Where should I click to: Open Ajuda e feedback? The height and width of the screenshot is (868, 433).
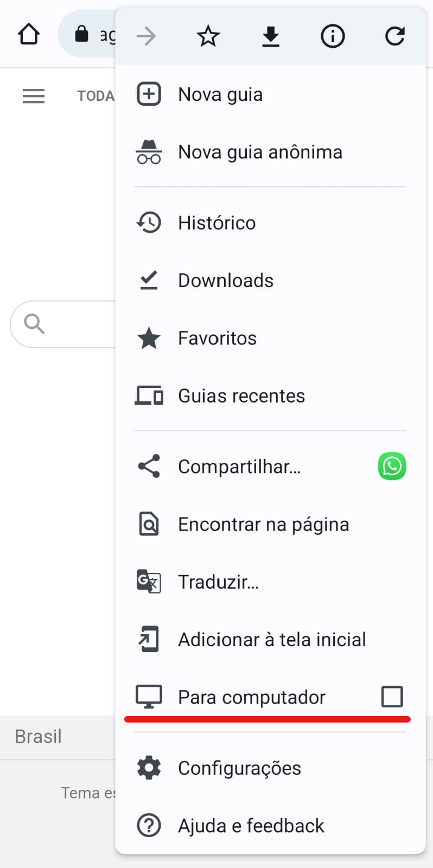click(251, 826)
